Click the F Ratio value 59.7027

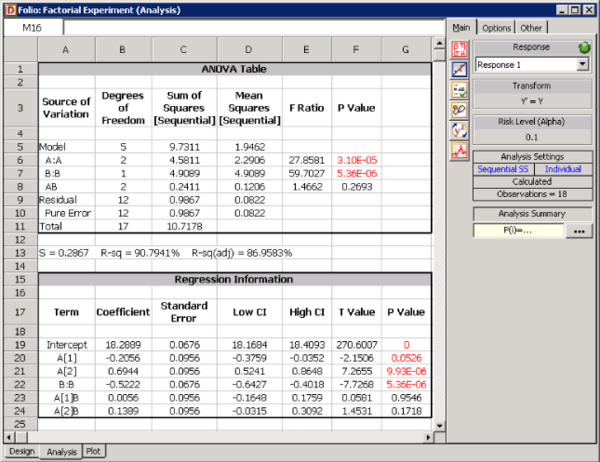pyautogui.click(x=307, y=173)
